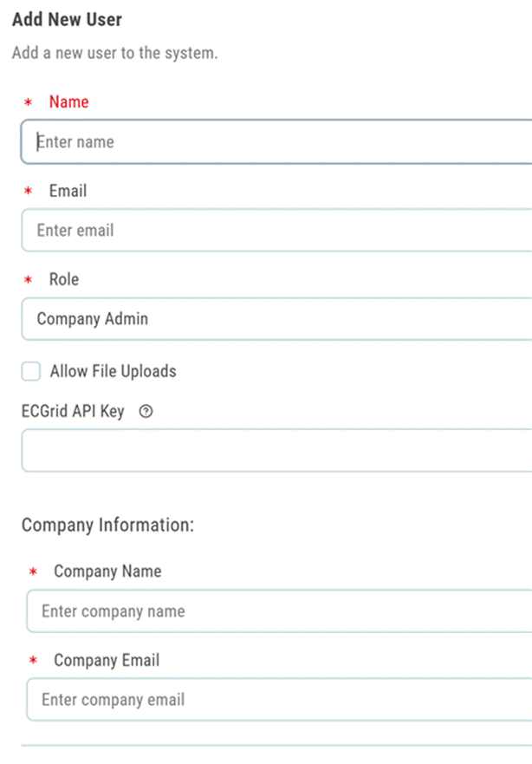Image resolution: width=532 pixels, height=764 pixels.
Task: Enable the Allow File Uploads checkbox
Action: 30,371
